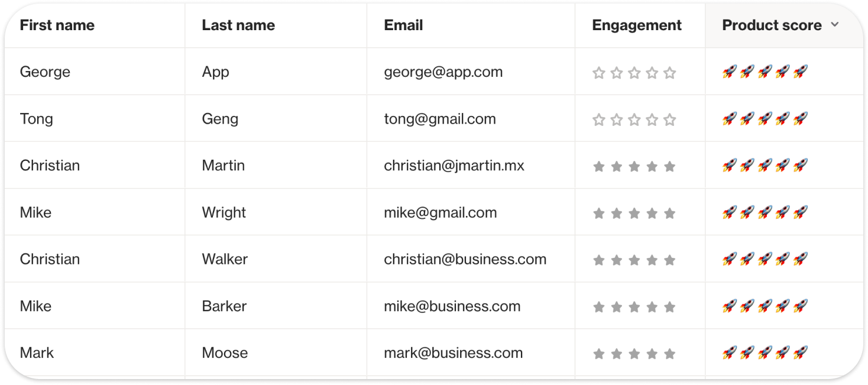The image size is (868, 385).
Task: Click the second rocket in Mark Moose's row
Action: 747,353
